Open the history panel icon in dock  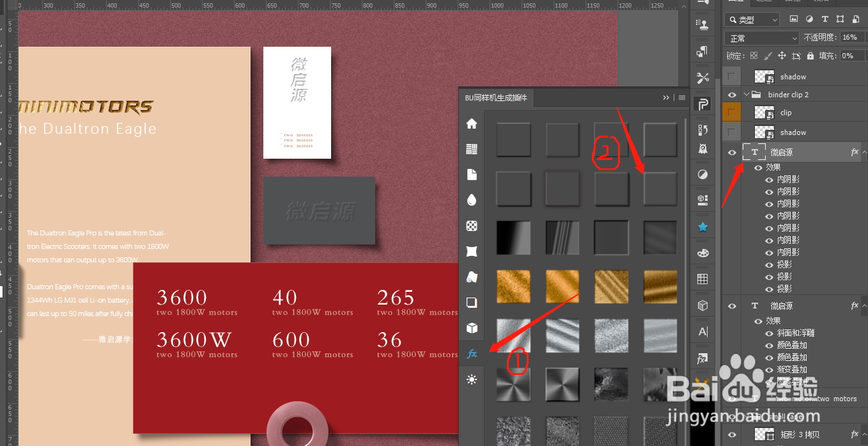(x=703, y=130)
